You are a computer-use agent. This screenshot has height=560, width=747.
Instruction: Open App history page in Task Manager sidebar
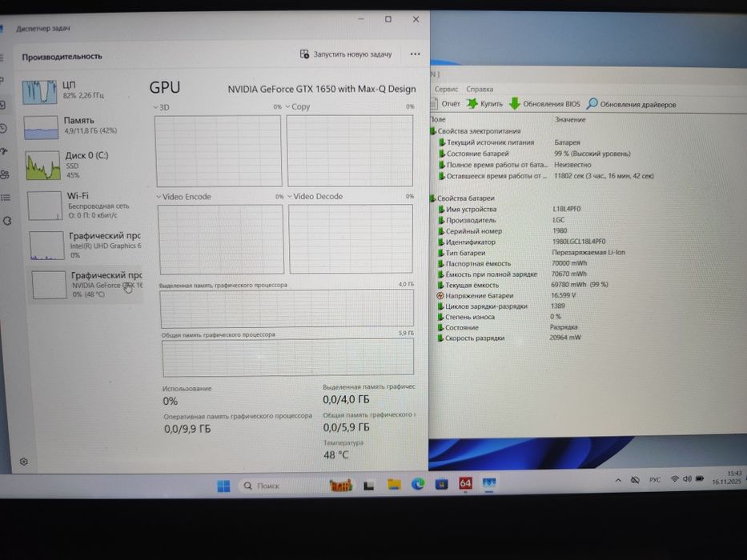coord(3,129)
